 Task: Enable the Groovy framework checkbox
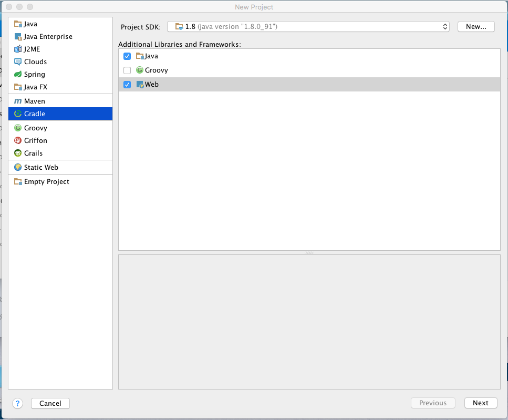tap(127, 70)
